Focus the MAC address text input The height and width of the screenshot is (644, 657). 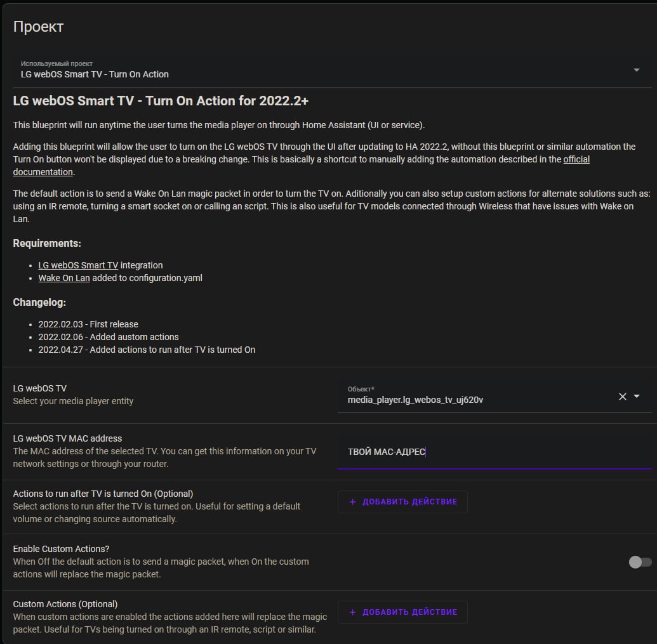(494, 452)
